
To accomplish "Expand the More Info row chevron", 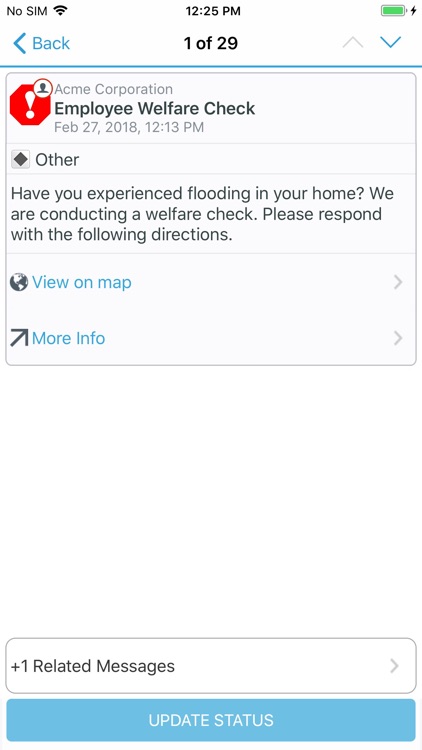I will [x=398, y=339].
